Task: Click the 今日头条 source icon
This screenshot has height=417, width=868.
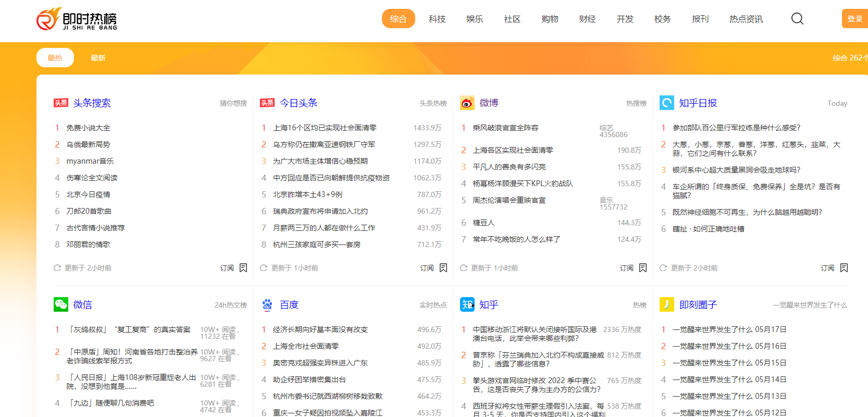Action: pyautogui.click(x=267, y=103)
